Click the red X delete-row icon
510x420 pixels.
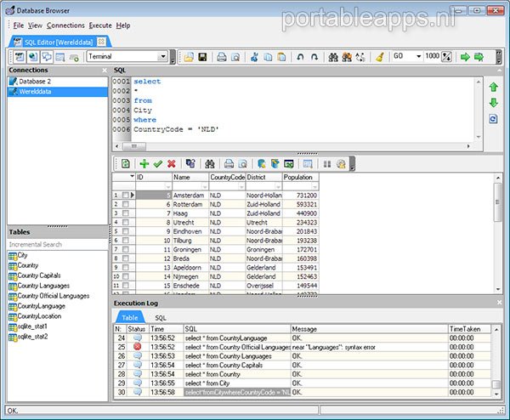click(172, 163)
